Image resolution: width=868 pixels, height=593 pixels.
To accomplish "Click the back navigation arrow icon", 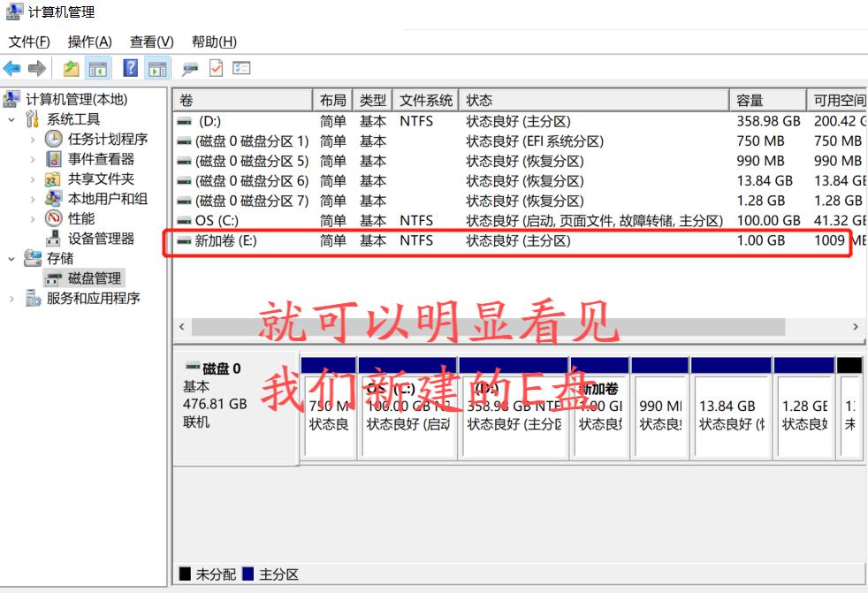I will pyautogui.click(x=11, y=68).
